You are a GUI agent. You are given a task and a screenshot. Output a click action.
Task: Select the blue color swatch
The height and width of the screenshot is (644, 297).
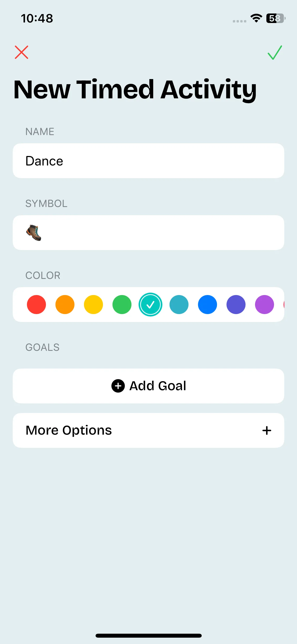(208, 305)
